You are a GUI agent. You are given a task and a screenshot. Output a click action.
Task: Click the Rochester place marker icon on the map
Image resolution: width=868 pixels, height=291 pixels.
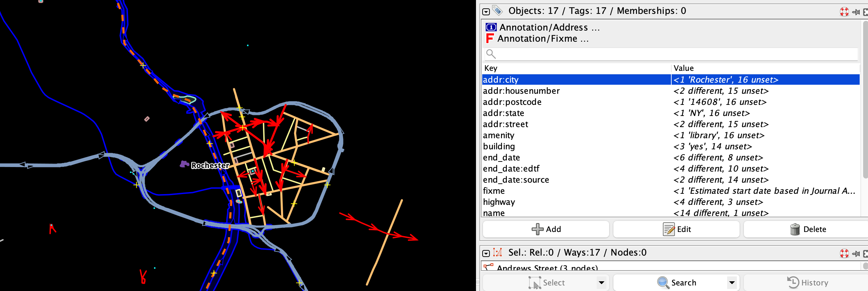[x=184, y=164]
